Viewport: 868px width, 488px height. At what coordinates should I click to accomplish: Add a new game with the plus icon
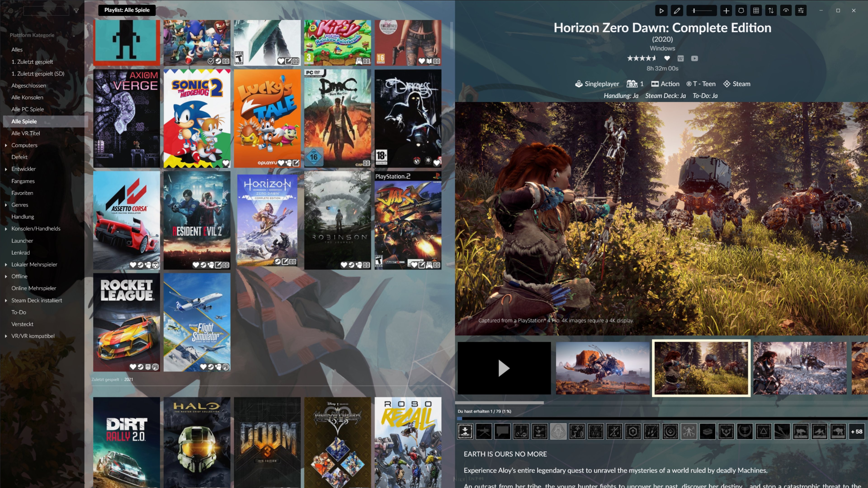726,11
